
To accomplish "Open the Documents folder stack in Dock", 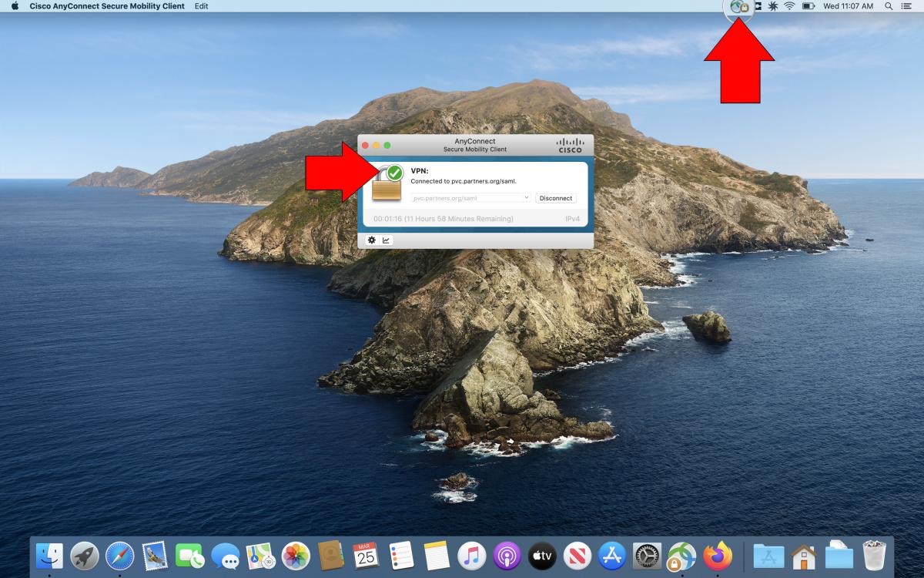I will 839,555.
